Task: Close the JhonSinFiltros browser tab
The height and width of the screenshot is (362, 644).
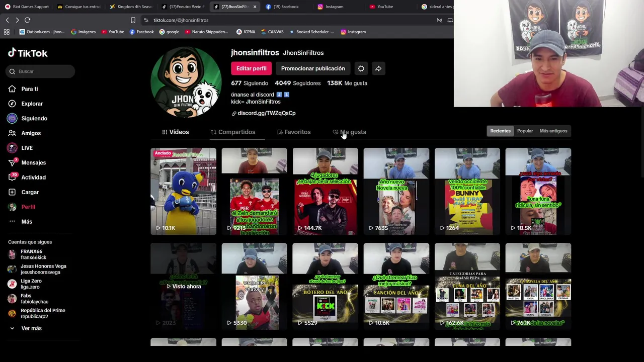Action: pos(255,7)
